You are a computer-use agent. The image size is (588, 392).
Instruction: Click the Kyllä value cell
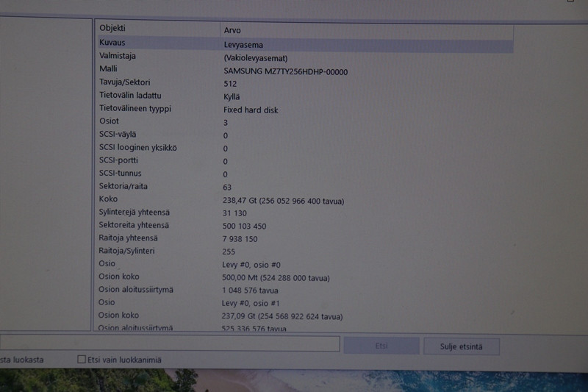click(x=232, y=97)
